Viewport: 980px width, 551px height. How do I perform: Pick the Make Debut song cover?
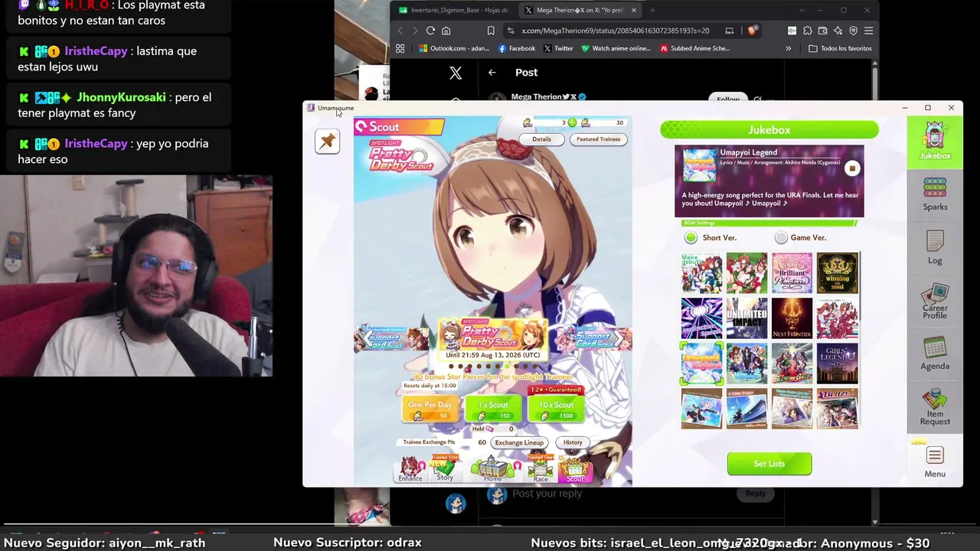click(702, 273)
